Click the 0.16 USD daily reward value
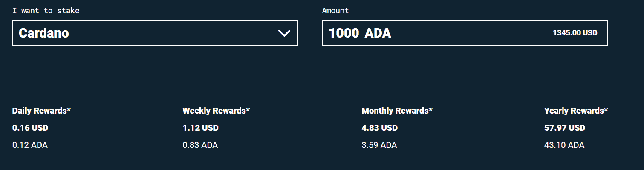 click(30, 128)
